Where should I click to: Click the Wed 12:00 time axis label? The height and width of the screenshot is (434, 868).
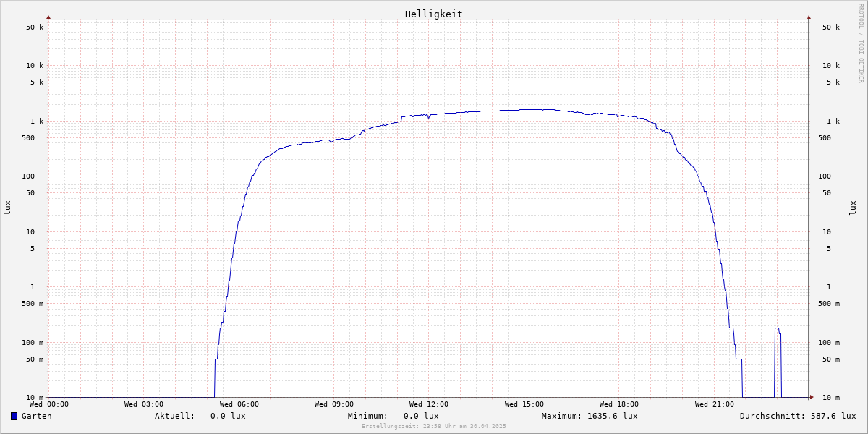(429, 404)
